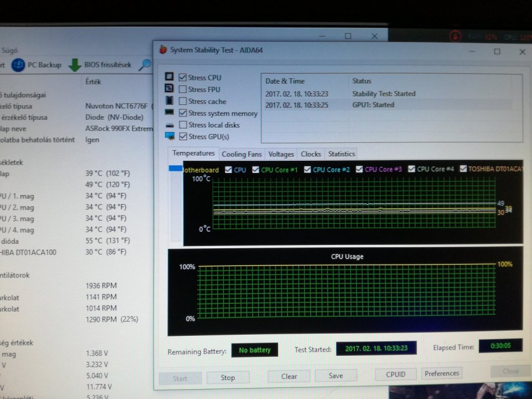
Task: Enable the Stress FPU checkbox
Action: point(182,89)
